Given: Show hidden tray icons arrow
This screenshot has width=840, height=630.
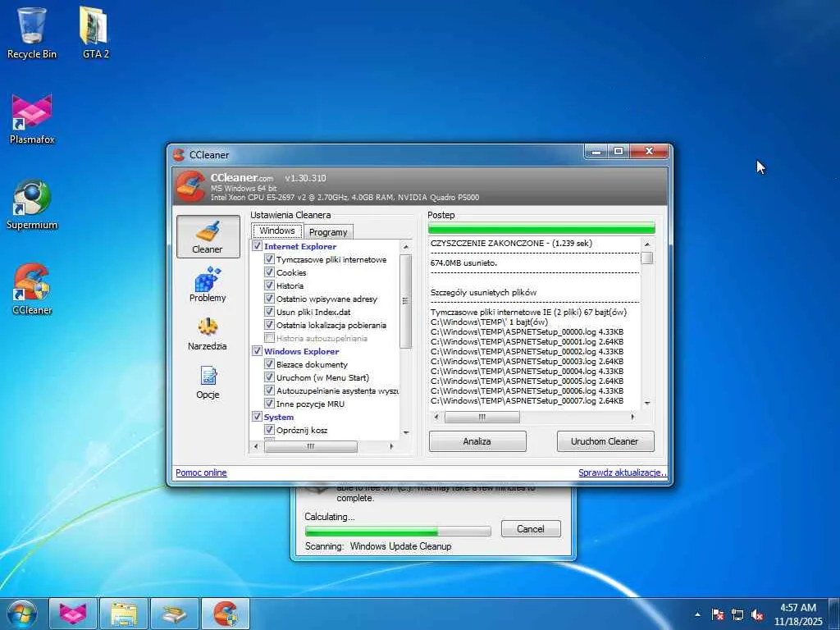Looking at the screenshot, I should 697,614.
